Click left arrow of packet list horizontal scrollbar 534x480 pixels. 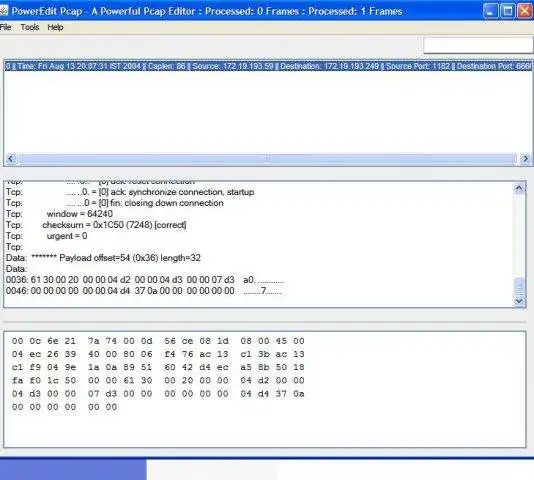pos(11,159)
